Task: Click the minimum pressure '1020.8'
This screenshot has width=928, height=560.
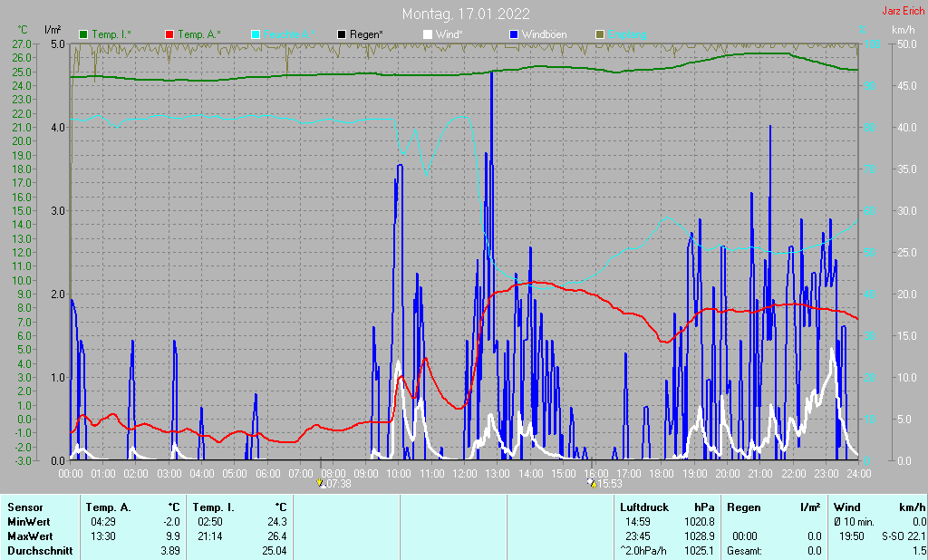Action: 699,522
